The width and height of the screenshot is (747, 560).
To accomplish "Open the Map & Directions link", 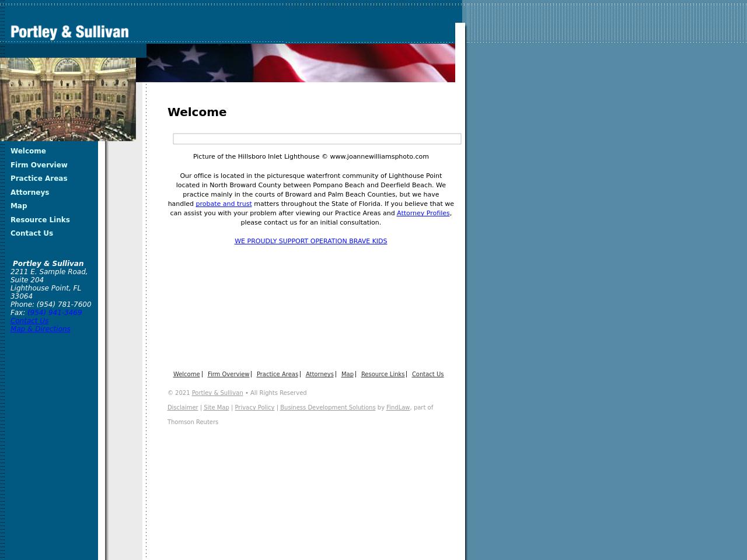I will (x=40, y=329).
